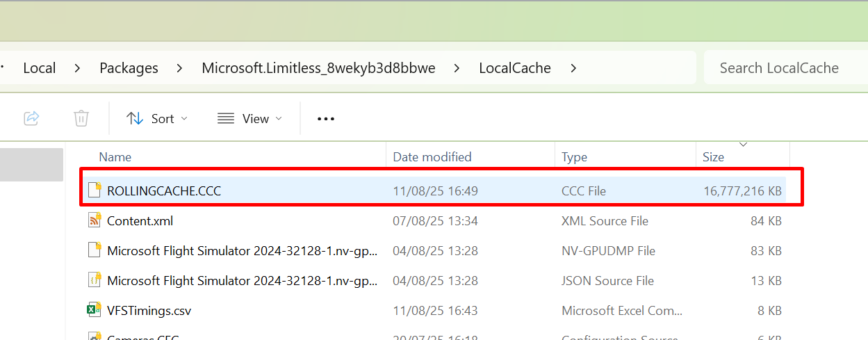This screenshot has width=868, height=340.
Task: Click the Size column header
Action: (713, 157)
